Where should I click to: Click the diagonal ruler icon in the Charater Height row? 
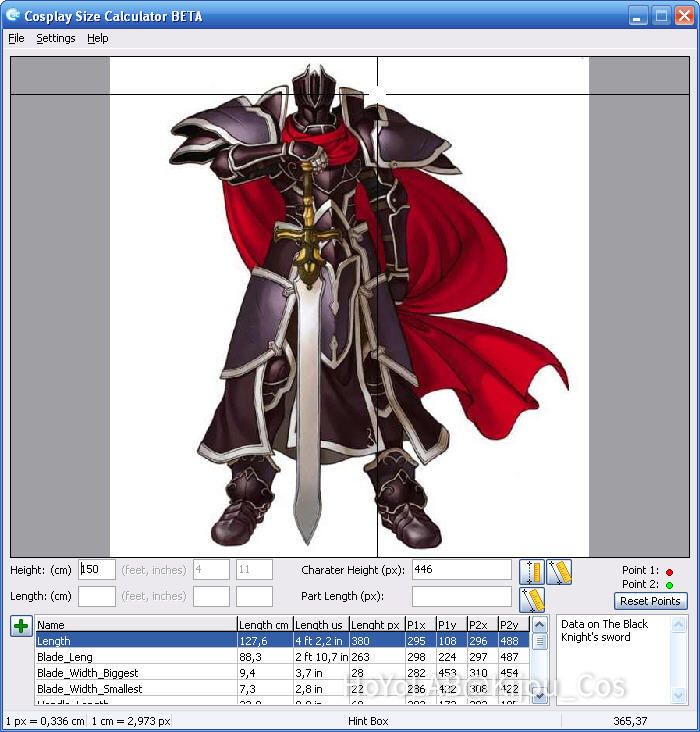click(559, 572)
